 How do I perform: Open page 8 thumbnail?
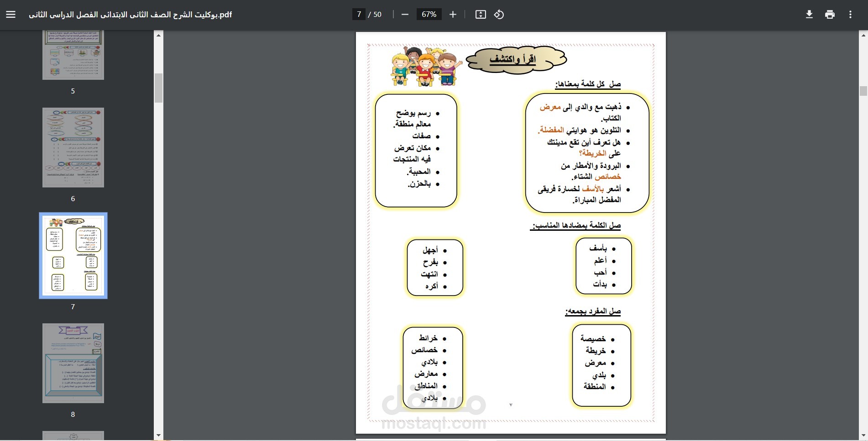tap(73, 363)
